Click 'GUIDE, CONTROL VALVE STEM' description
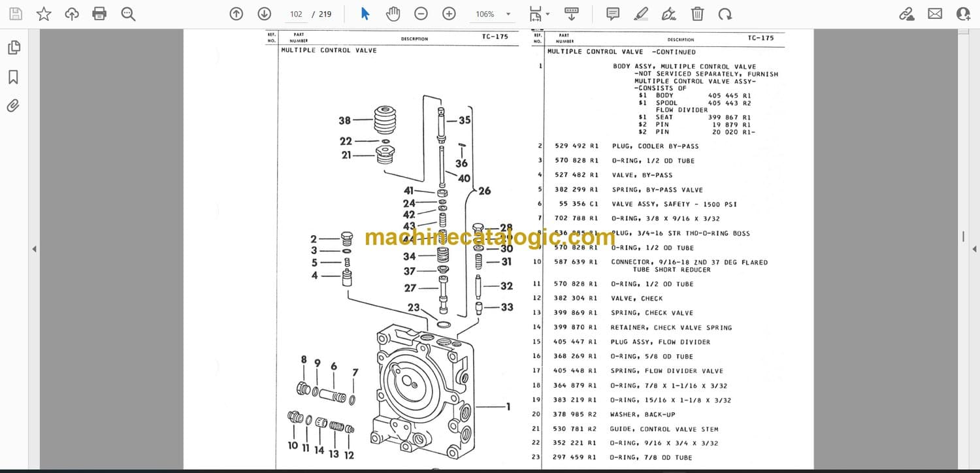Screen dimensions: 980x473 pyautogui.click(x=664, y=429)
